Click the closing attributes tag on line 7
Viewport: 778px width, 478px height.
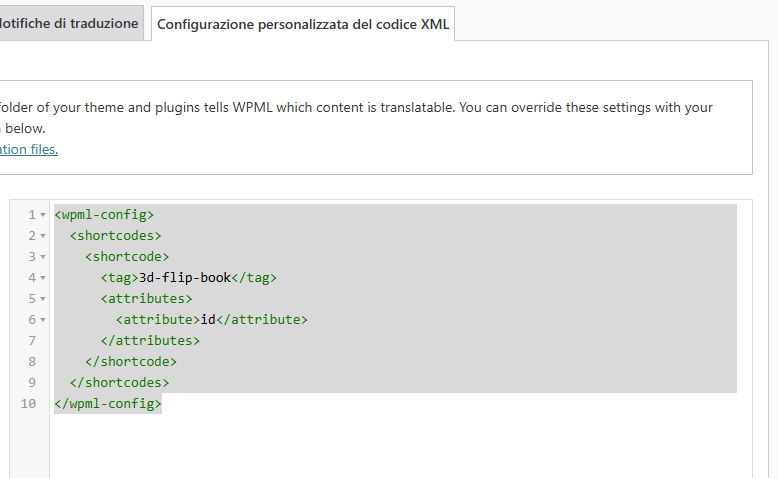click(150, 341)
